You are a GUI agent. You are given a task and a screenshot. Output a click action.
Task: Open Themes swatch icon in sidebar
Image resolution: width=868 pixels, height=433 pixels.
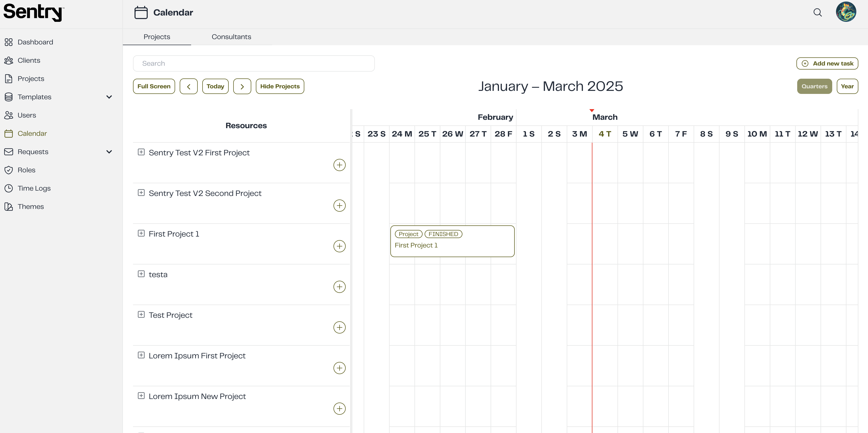9,207
